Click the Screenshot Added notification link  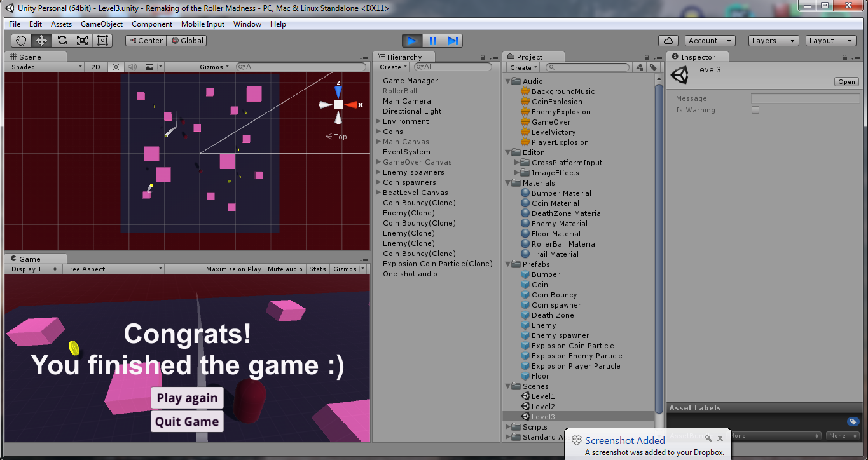click(x=625, y=440)
